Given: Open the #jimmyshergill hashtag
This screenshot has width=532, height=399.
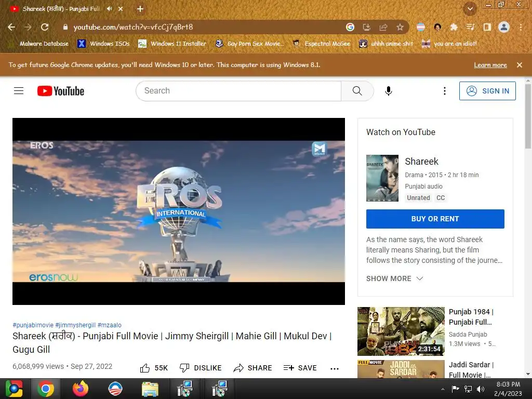Looking at the screenshot, I should coord(75,325).
